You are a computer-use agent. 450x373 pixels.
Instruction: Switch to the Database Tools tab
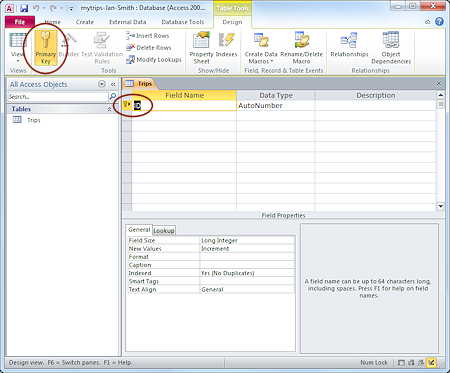pyautogui.click(x=183, y=22)
